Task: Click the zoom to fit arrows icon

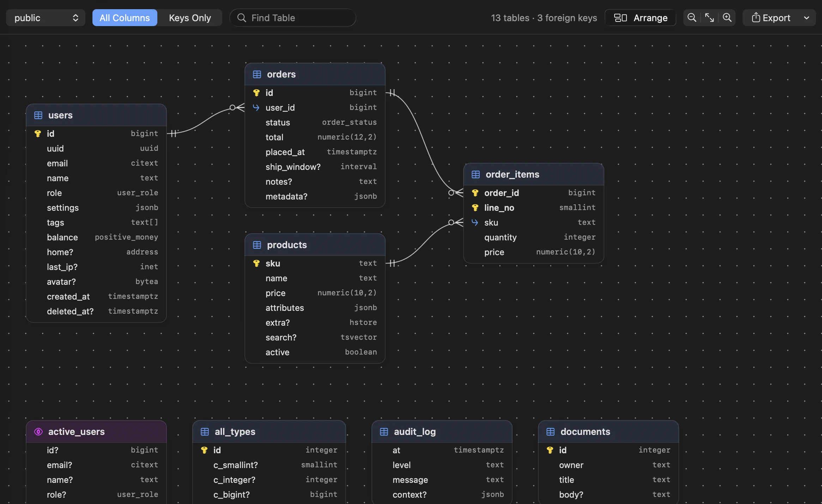Action: (x=709, y=18)
